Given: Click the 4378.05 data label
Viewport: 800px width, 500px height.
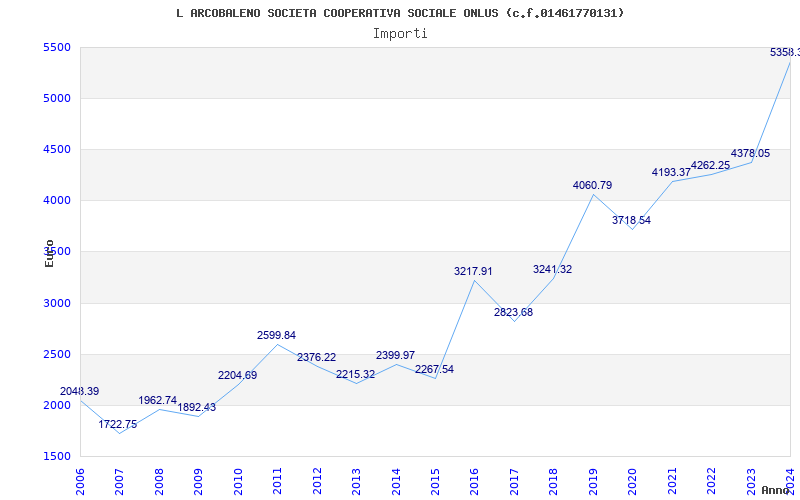Looking at the screenshot, I should (x=750, y=153).
